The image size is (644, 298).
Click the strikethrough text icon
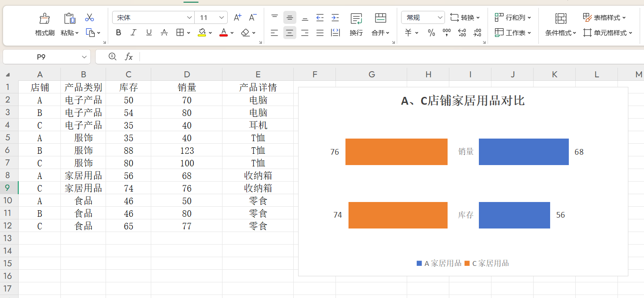[x=164, y=33]
